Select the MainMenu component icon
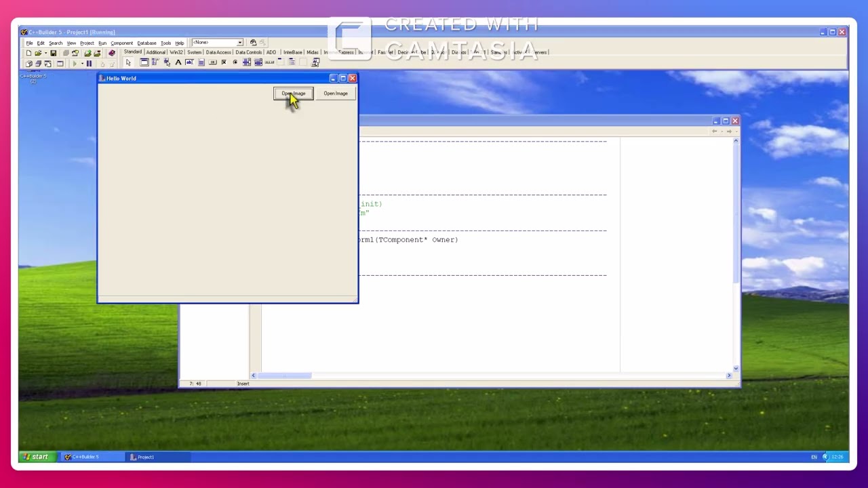 pos(155,62)
